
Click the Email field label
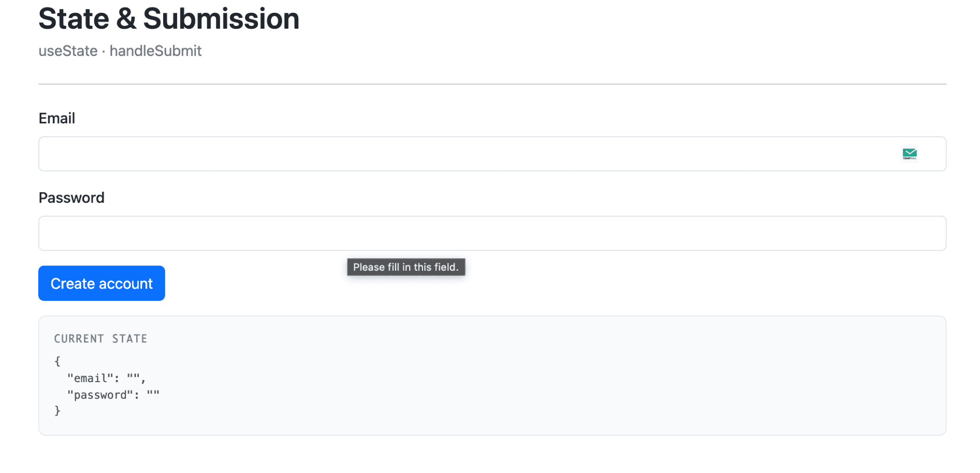57,118
